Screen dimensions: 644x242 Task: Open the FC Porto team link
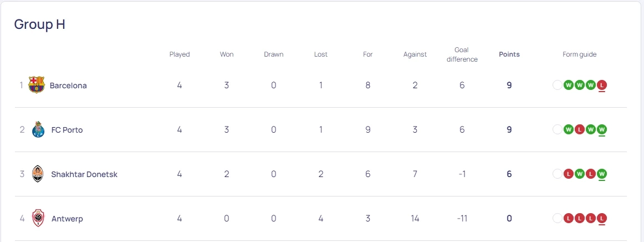click(x=67, y=130)
